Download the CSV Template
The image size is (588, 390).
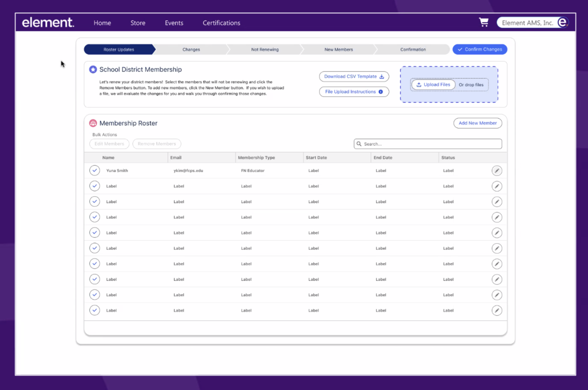tap(354, 76)
